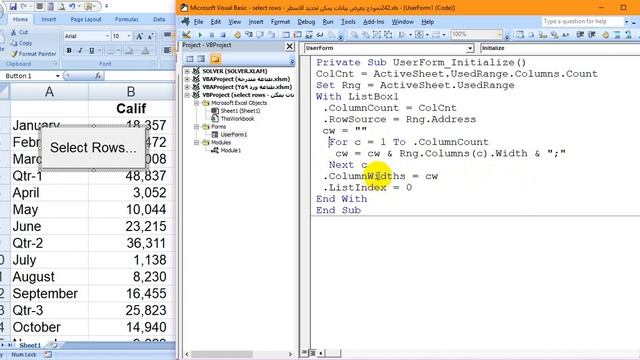Click the View Code icon in Project panel
This screenshot has height=360, width=640.
point(190,59)
